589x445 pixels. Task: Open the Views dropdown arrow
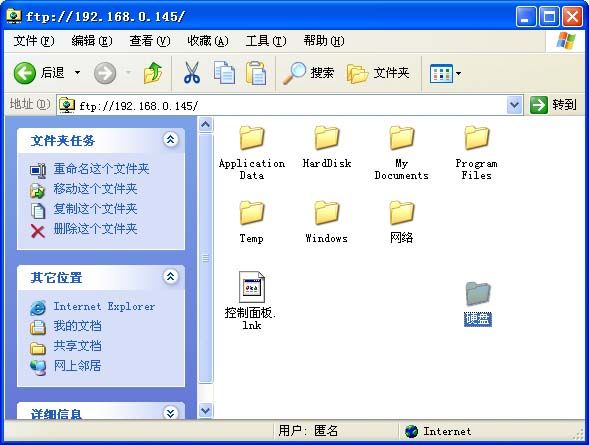point(458,73)
